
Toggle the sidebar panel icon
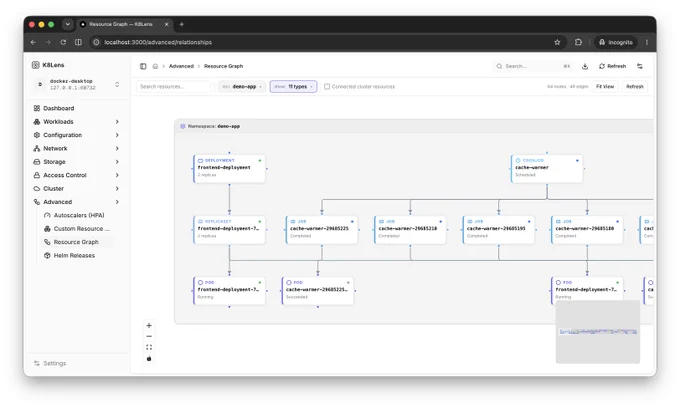pos(143,66)
